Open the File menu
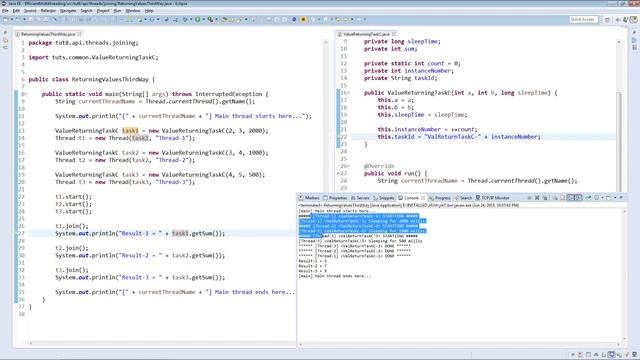The image size is (640, 360). point(5,11)
